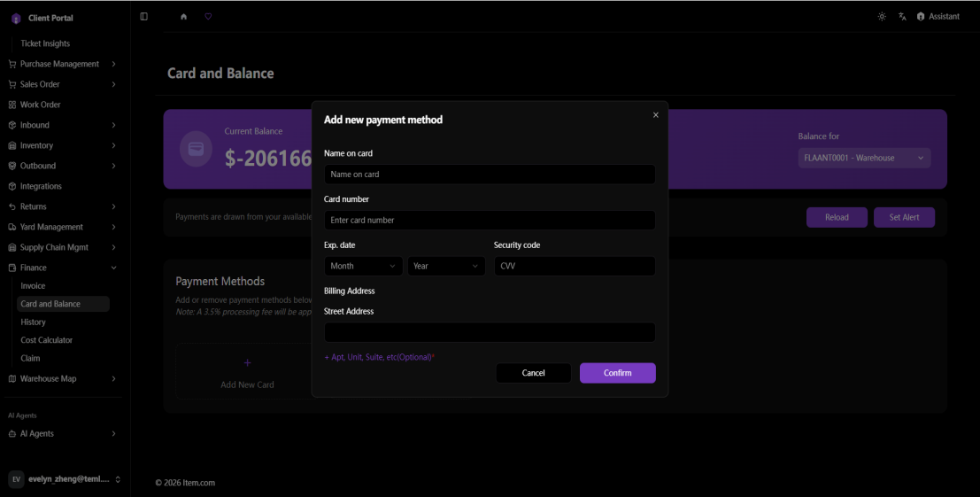Screen dimensions: 980x497
Task: Expand the Purchase Management menu
Action: click(113, 64)
